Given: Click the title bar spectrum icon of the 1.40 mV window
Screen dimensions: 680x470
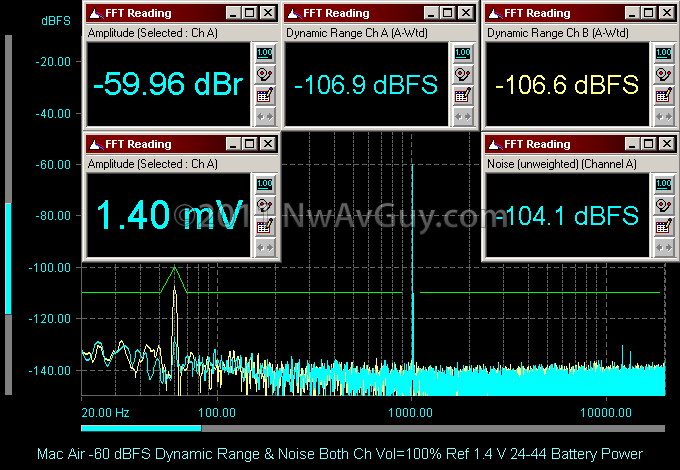Looking at the screenshot, I should [95, 144].
